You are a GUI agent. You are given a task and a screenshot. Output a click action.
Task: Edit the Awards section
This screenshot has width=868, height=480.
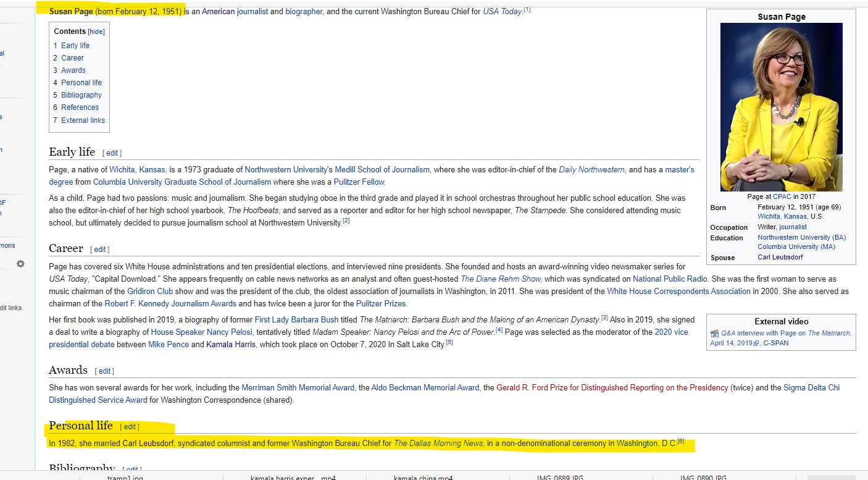[x=104, y=371]
